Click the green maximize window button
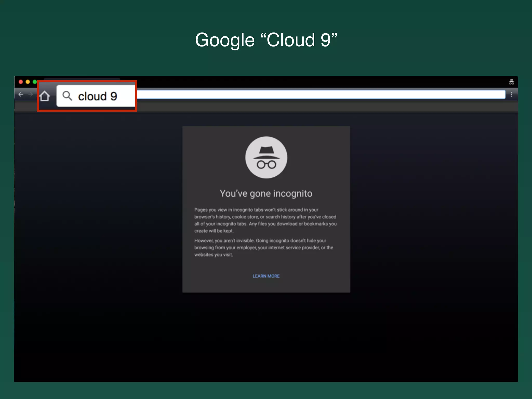 click(x=35, y=82)
